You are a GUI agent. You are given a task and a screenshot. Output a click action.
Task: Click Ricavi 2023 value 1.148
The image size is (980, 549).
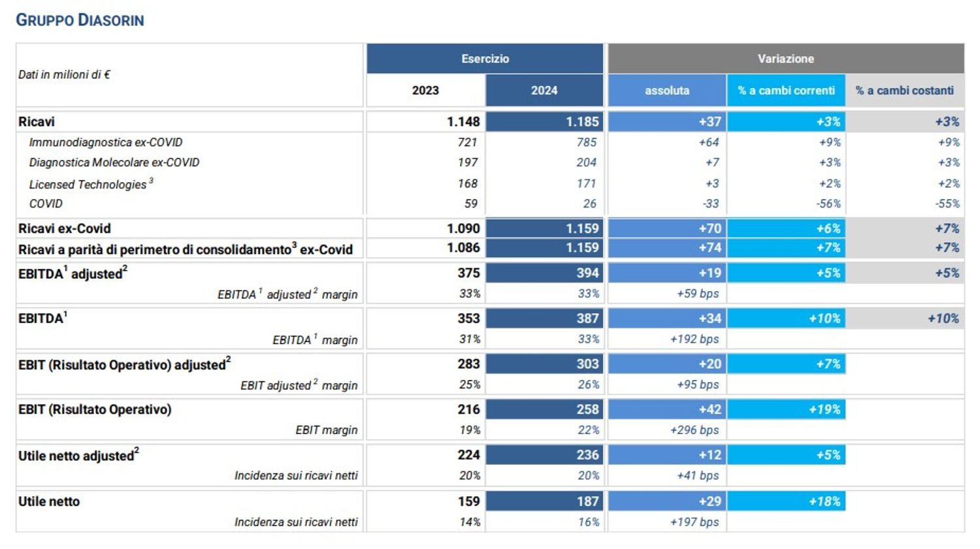tap(463, 122)
